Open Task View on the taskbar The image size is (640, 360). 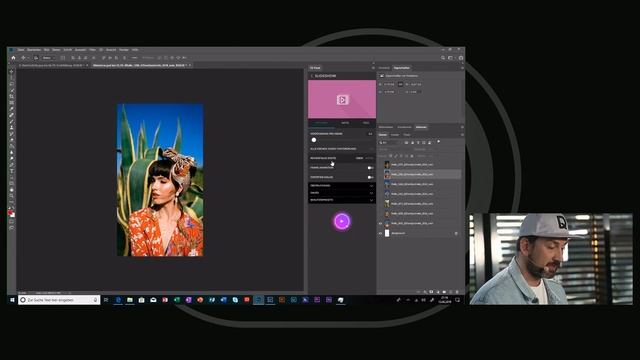pos(106,300)
